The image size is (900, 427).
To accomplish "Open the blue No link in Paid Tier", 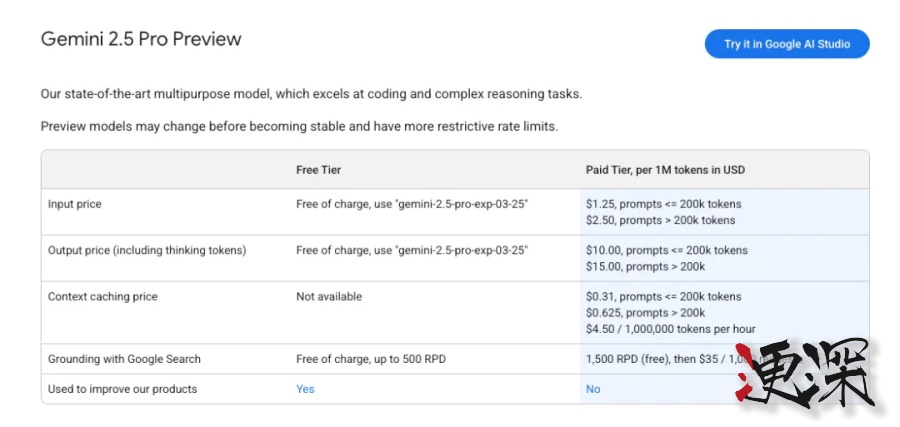I will (x=593, y=389).
